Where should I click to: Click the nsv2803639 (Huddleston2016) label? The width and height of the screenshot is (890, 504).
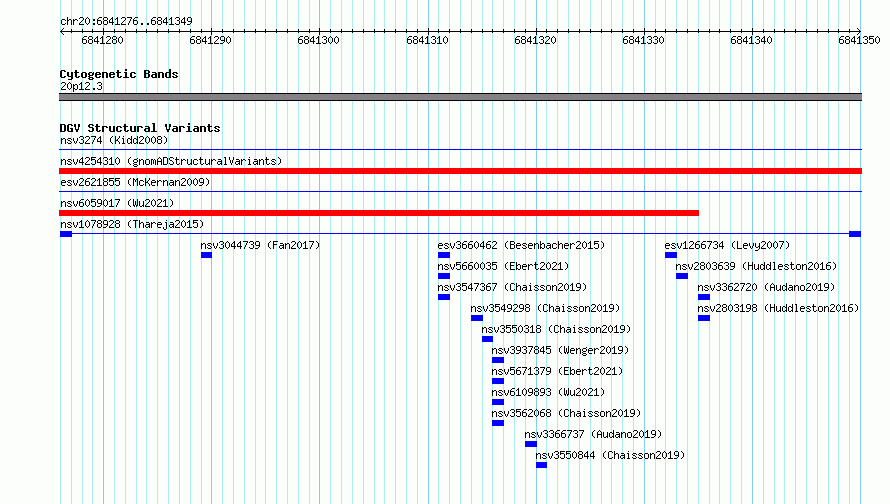[756, 266]
